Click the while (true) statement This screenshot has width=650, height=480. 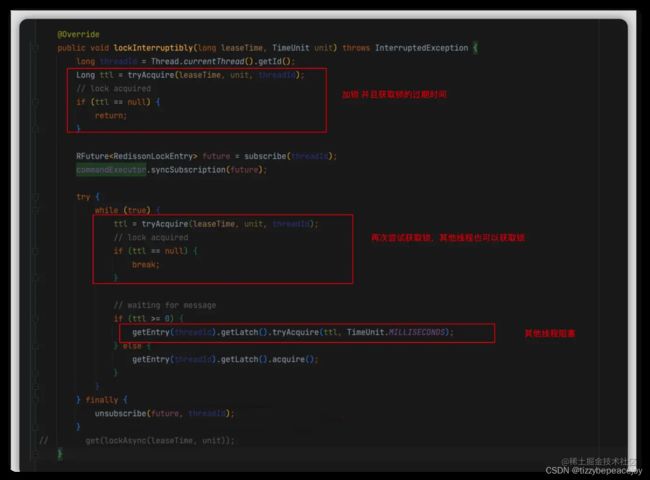click(x=123, y=210)
